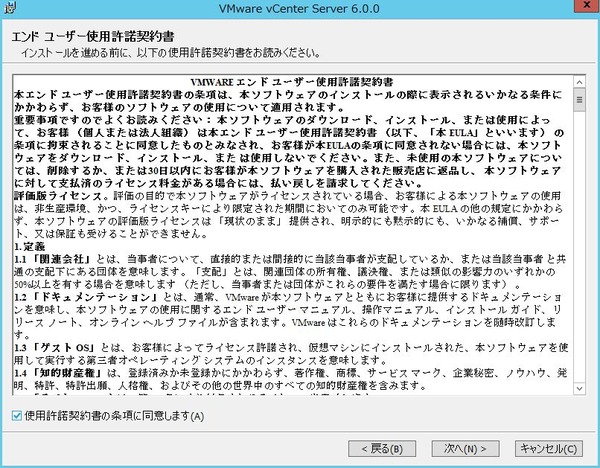
Task: Uncheck 使用許諾契約書の条項に同意します checkbox
Action: 17,416
